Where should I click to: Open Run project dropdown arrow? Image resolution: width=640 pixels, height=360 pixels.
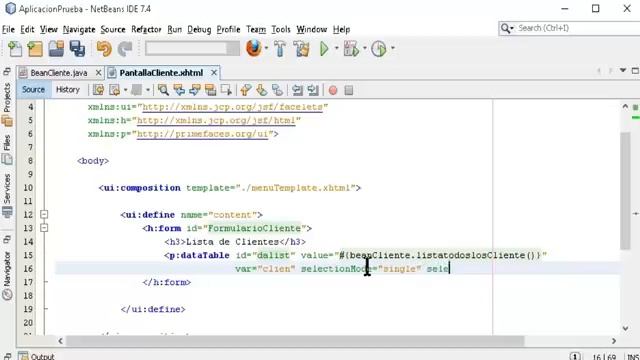tap(336, 49)
